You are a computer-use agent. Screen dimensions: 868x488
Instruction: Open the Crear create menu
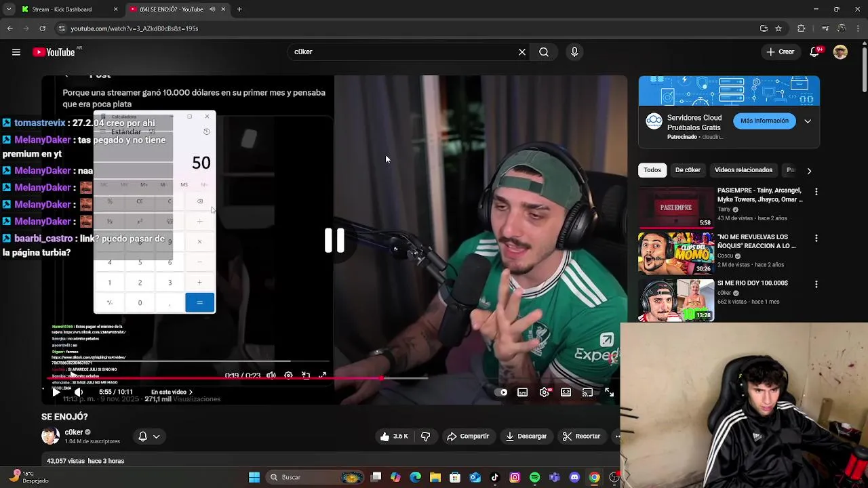point(780,52)
